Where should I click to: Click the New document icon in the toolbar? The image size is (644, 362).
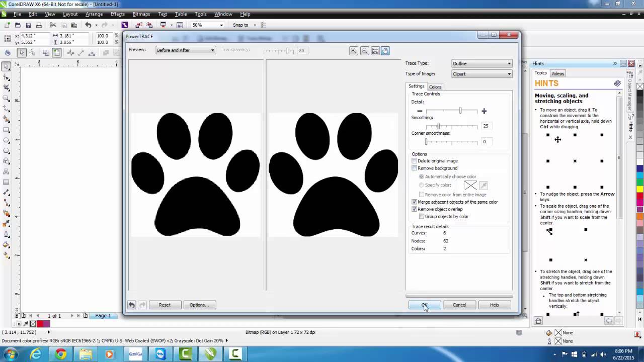(7, 25)
